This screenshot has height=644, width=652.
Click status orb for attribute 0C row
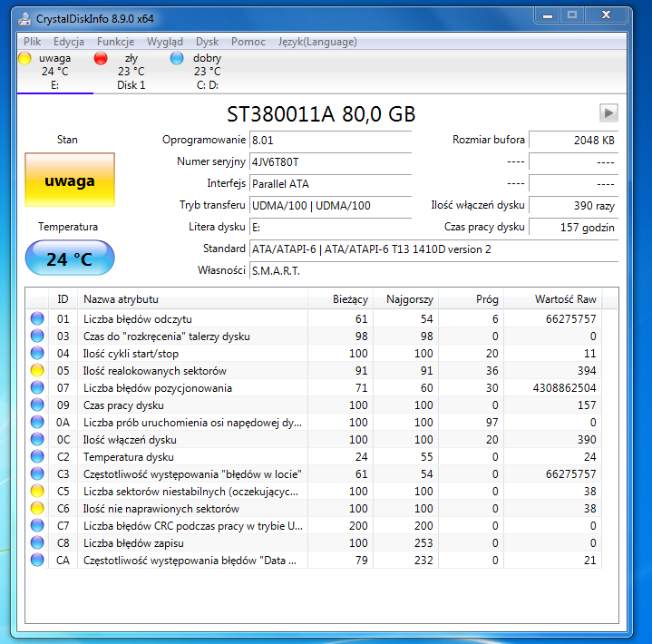[37, 439]
